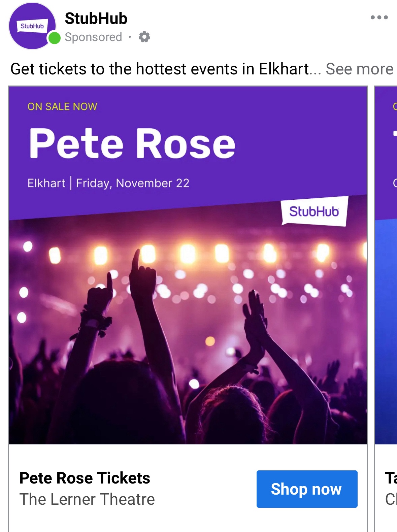397x532 pixels.
Task: Click the next card's cut-off purple banner
Action: tap(386, 152)
